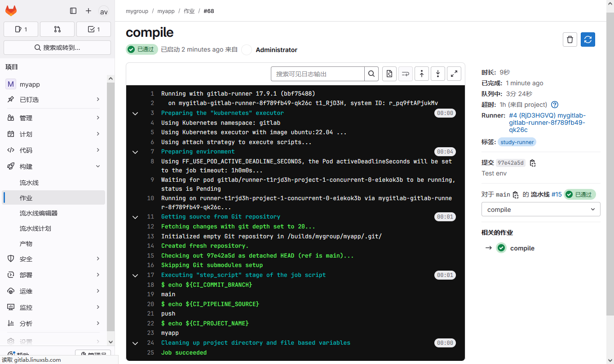Toggle the sidebar collapse icon
This screenshot has width=614, height=364.
(73, 11)
